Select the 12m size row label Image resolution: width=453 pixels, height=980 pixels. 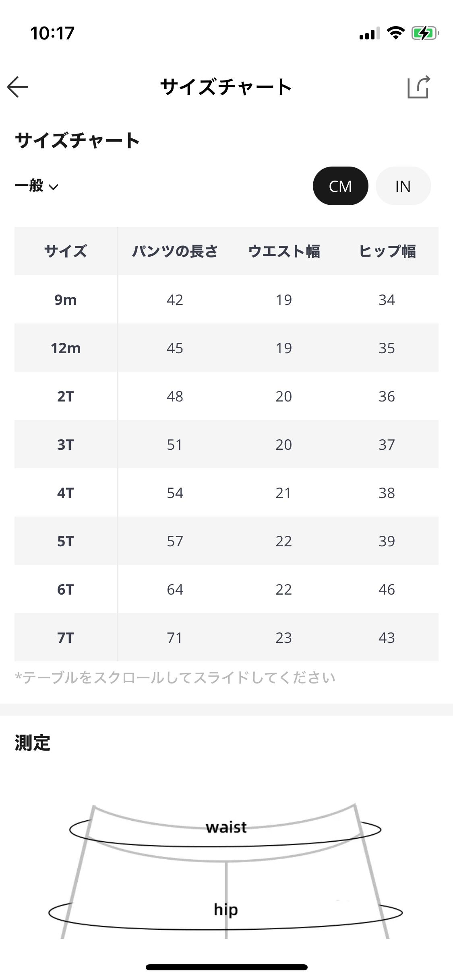(x=66, y=348)
